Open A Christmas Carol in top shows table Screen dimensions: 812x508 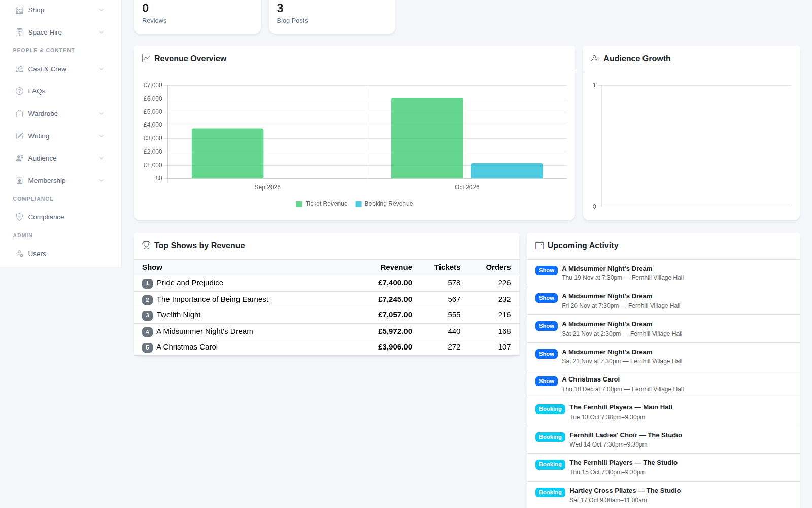click(326, 347)
